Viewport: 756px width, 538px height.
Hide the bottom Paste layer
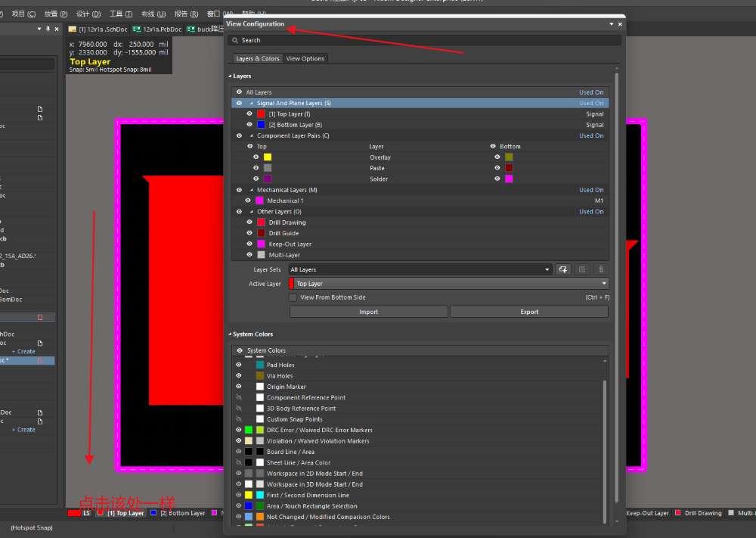pos(497,167)
